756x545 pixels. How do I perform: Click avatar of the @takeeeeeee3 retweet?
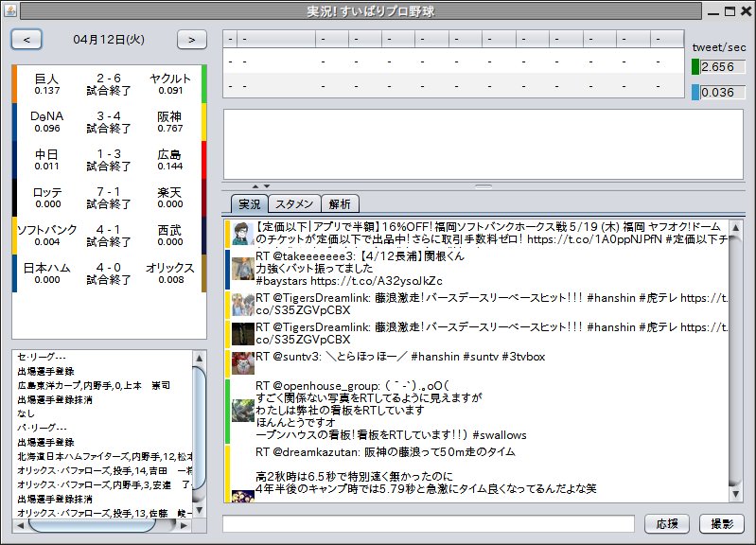pyautogui.click(x=242, y=269)
